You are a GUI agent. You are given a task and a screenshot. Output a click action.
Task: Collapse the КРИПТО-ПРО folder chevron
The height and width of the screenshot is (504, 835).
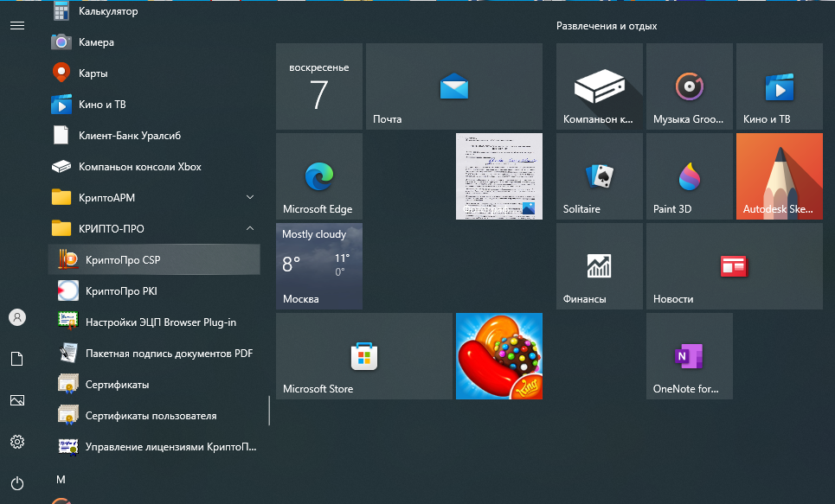pyautogui.click(x=250, y=228)
